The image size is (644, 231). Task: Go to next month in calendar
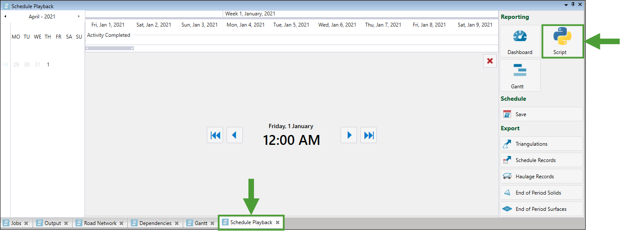79,17
